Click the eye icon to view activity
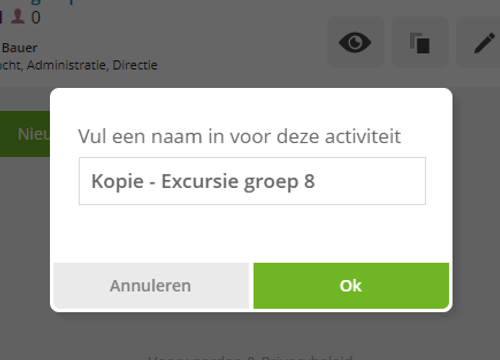Image resolution: width=500 pixels, height=360 pixels. pos(355,43)
